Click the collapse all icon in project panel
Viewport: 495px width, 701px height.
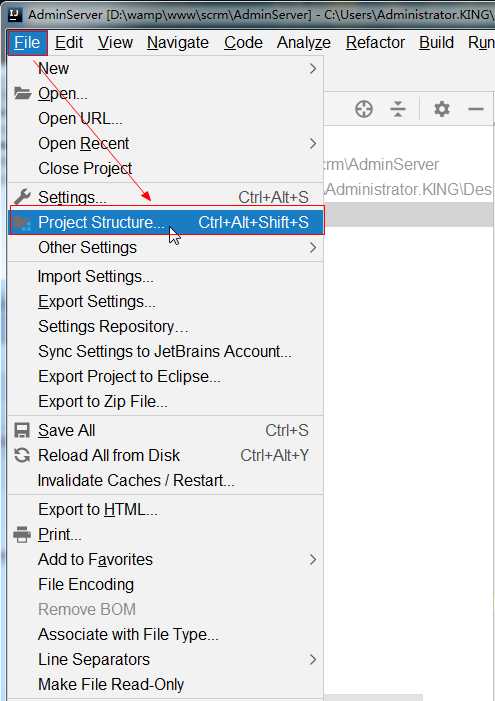click(398, 109)
